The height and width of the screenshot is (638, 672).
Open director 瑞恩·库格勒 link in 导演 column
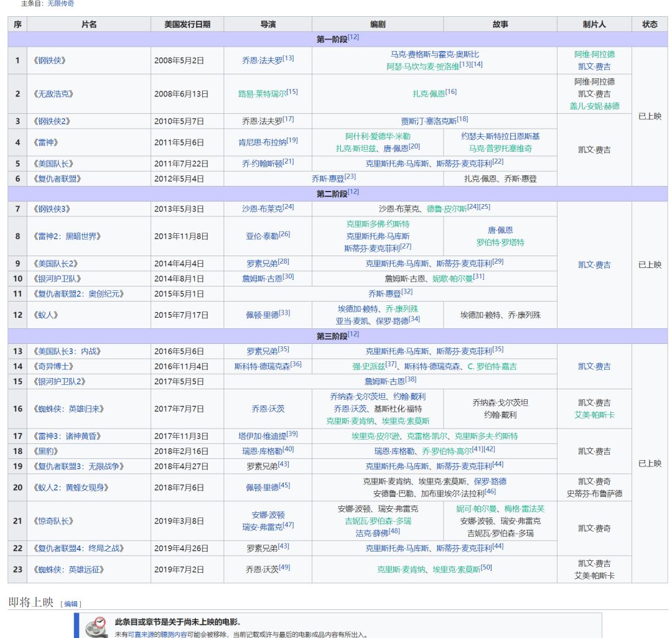click(x=262, y=451)
